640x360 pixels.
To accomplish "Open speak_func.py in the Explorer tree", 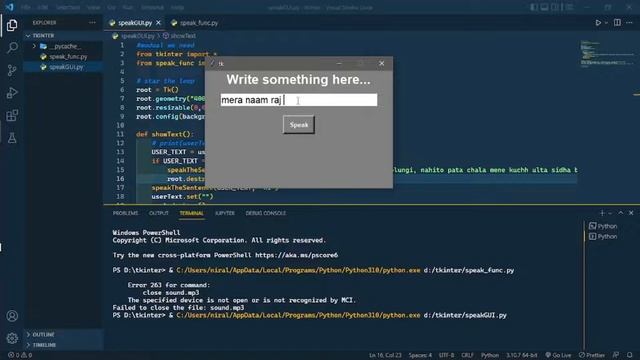I will pos(64,57).
